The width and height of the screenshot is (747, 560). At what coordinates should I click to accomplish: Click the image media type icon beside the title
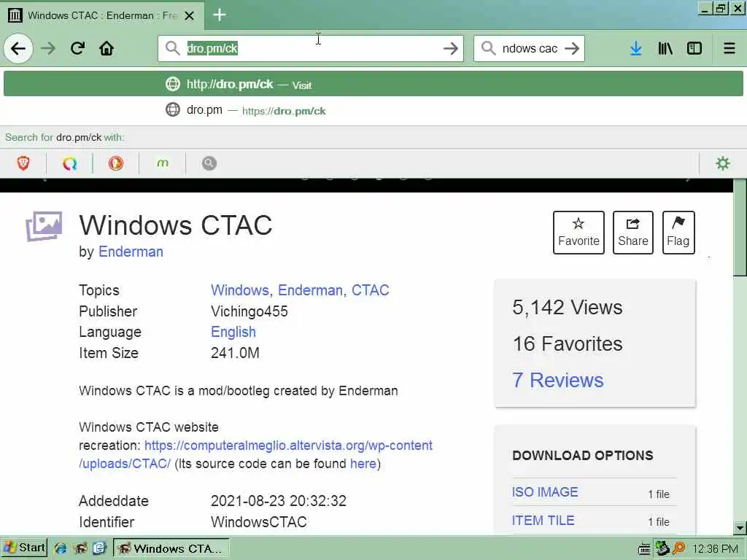[44, 226]
